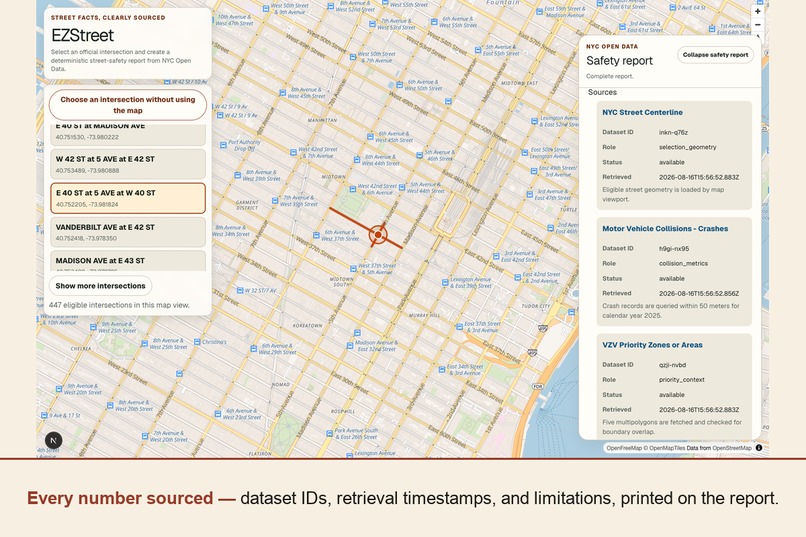Click the selected intersection target marker

378,234
